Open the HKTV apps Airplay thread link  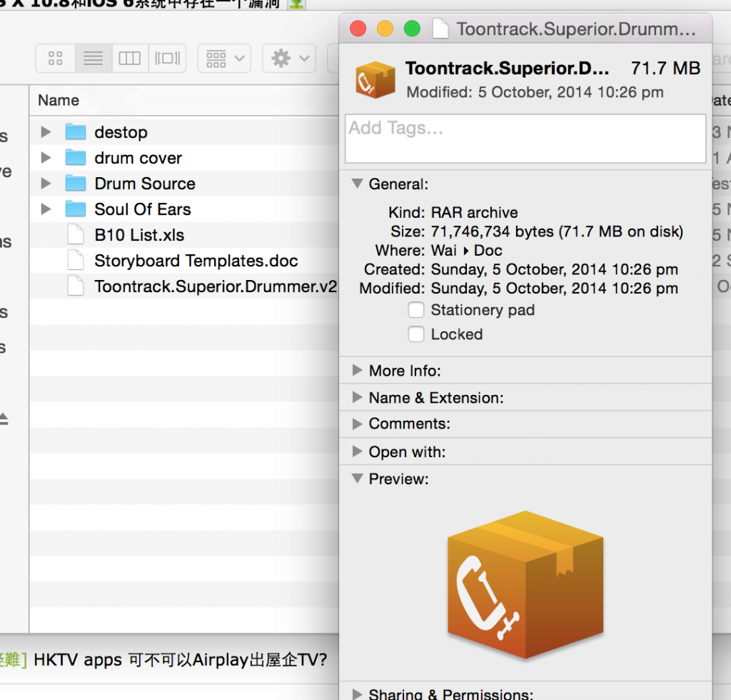(x=181, y=660)
